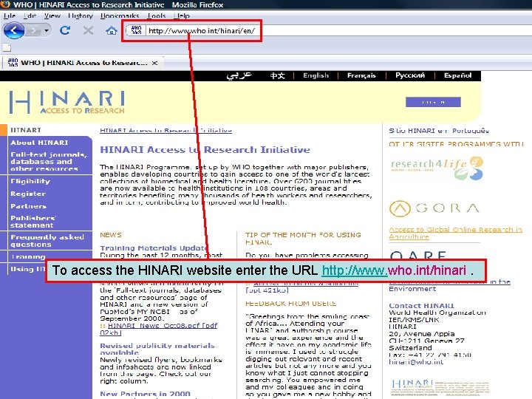532x399 pixels.
Task: Click the HINARI Access to Research logo
Action: point(66,102)
